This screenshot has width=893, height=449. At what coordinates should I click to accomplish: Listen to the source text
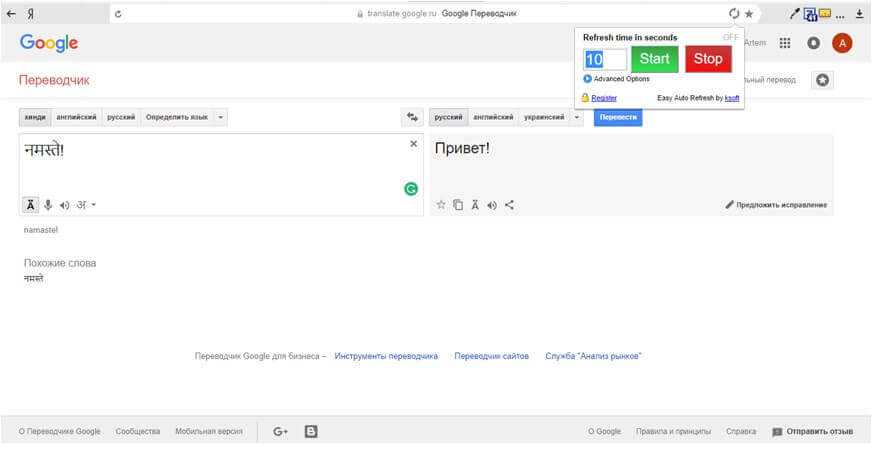64,205
